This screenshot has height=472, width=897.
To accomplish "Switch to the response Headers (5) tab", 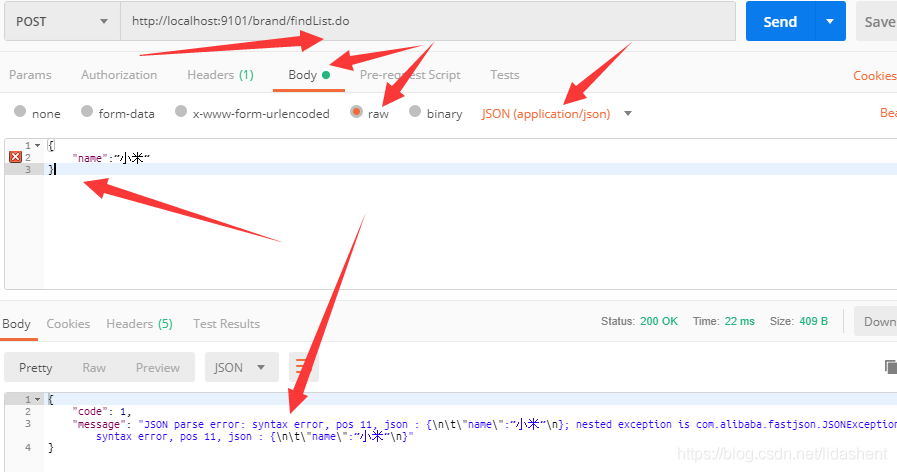I will point(139,324).
